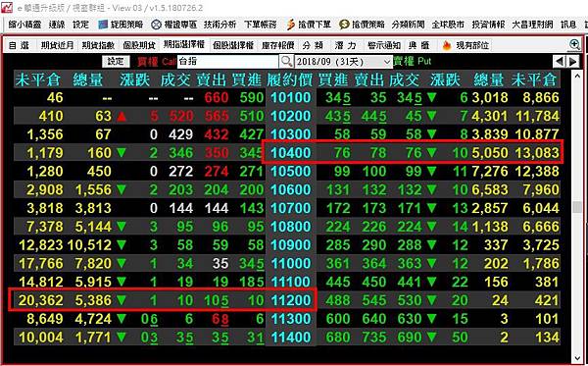588x366 pixels.
Task: Click the fire icon beside 現有部位
Action: (x=447, y=45)
